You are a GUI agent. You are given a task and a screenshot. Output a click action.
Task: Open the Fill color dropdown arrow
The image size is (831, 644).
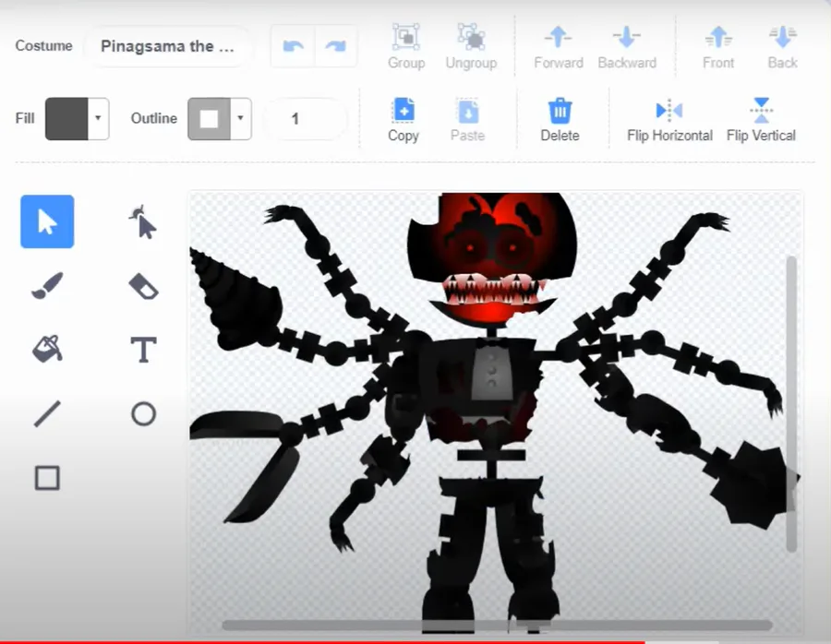(x=98, y=118)
